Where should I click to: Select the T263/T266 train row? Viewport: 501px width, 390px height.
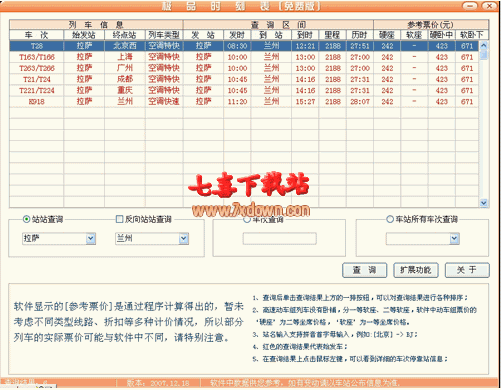244,68
